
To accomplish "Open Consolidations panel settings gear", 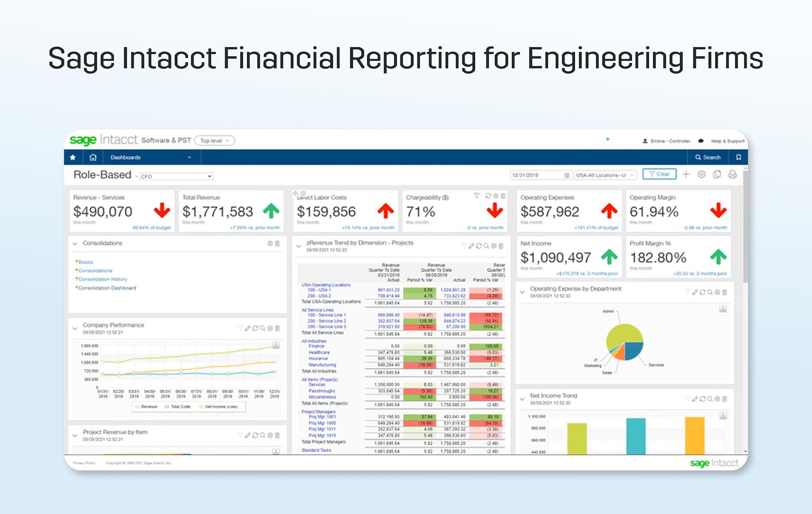I will tap(270, 244).
